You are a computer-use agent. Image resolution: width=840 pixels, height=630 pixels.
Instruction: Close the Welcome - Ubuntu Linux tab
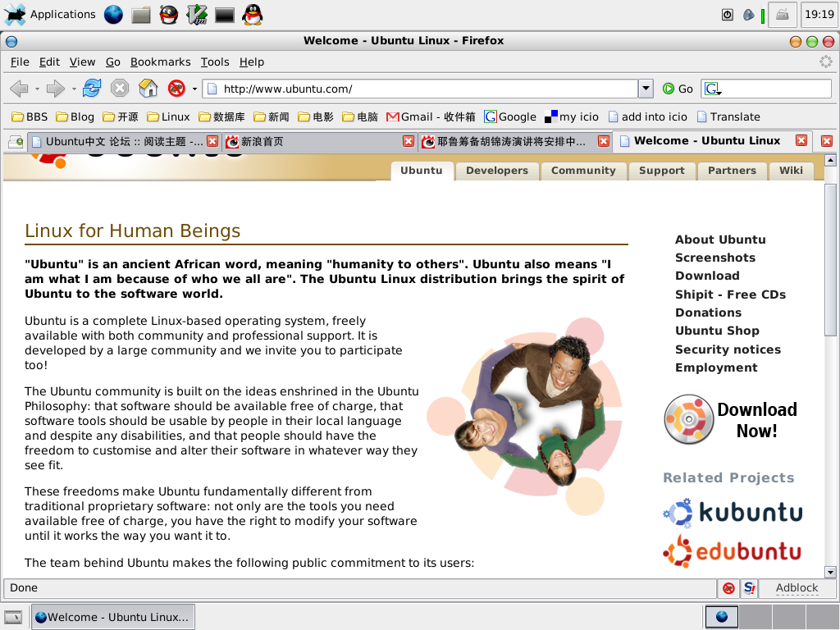point(801,140)
